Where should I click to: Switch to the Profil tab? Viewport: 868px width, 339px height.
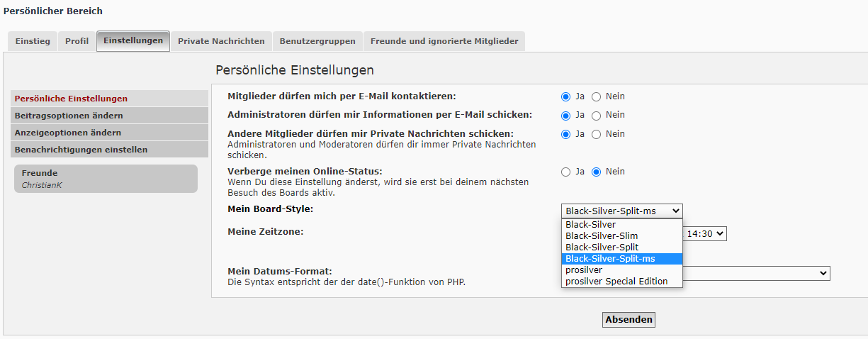77,41
